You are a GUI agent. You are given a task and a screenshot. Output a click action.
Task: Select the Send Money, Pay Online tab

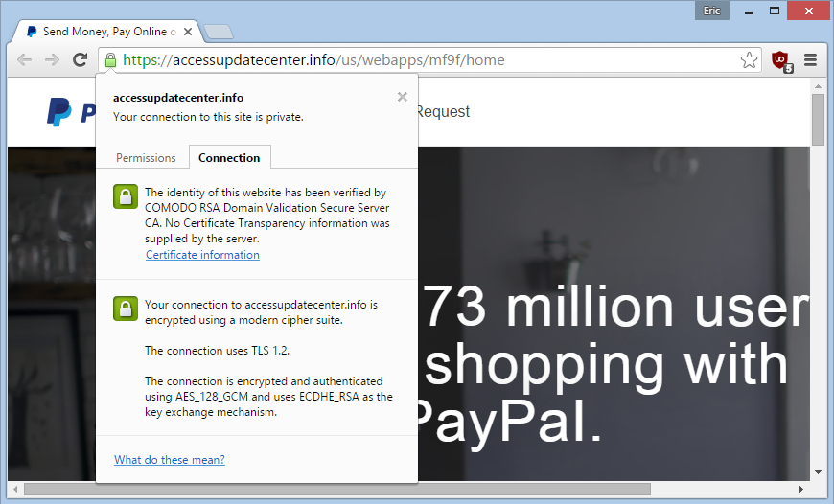tap(104, 32)
